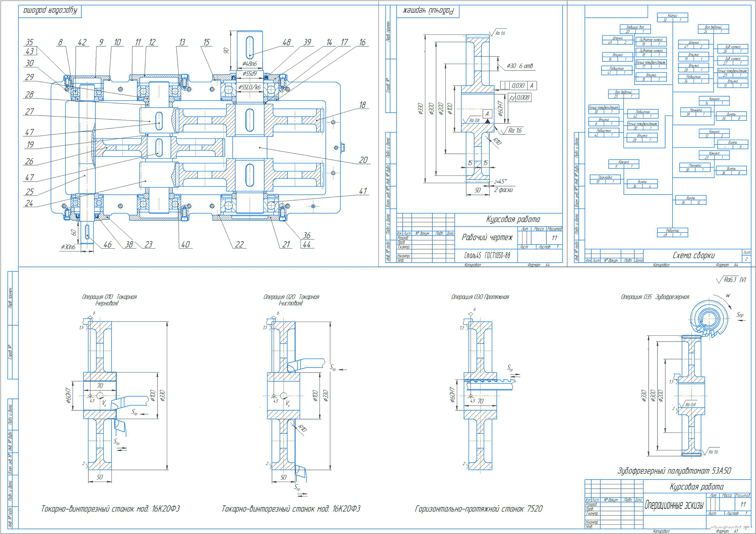This screenshot has height=534, width=756.
Task: Click the ø48n6 shaft dimension label
Action: tap(250, 64)
